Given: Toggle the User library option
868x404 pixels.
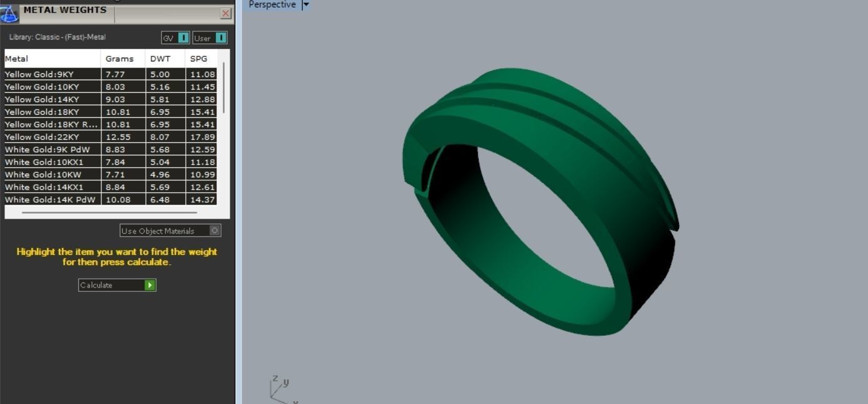Looking at the screenshot, I should (210, 38).
